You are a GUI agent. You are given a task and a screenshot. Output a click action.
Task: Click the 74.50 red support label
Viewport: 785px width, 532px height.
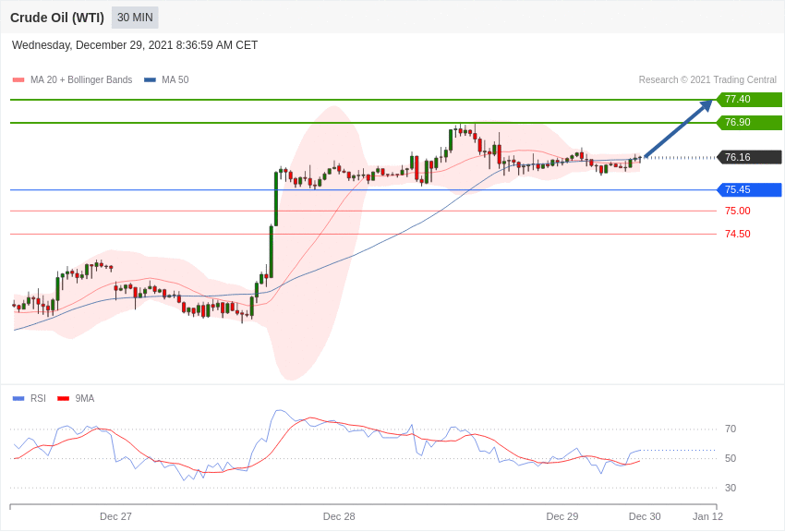[x=738, y=234]
